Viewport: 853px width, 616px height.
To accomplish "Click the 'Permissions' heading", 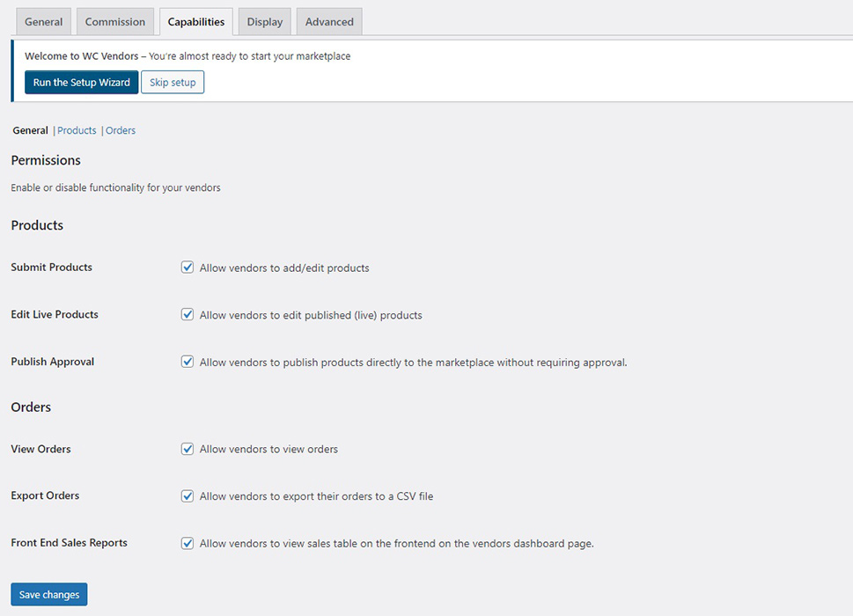I will pos(46,160).
